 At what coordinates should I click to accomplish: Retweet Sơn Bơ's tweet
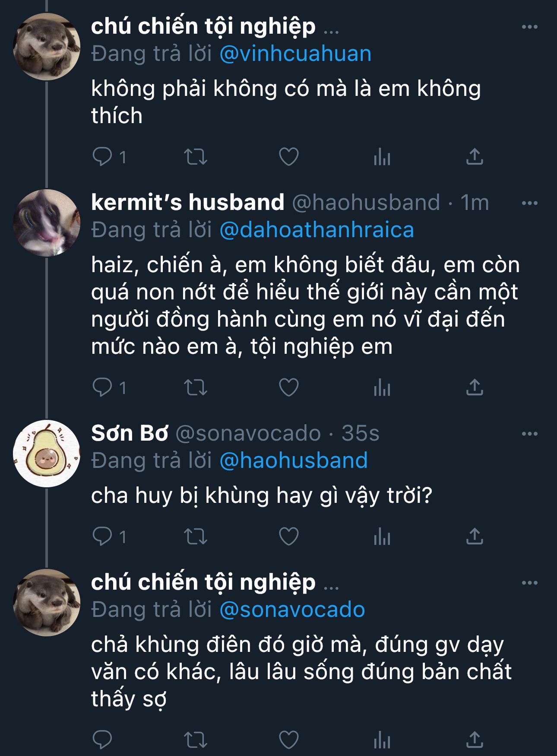[x=196, y=537]
